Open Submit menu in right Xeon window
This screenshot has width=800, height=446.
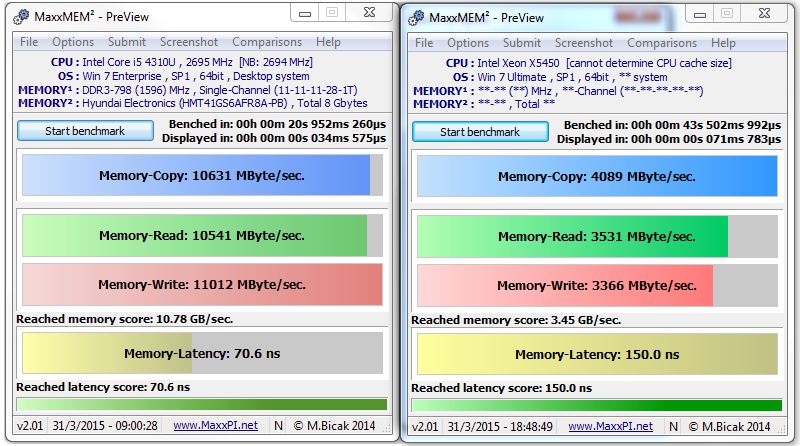(521, 43)
